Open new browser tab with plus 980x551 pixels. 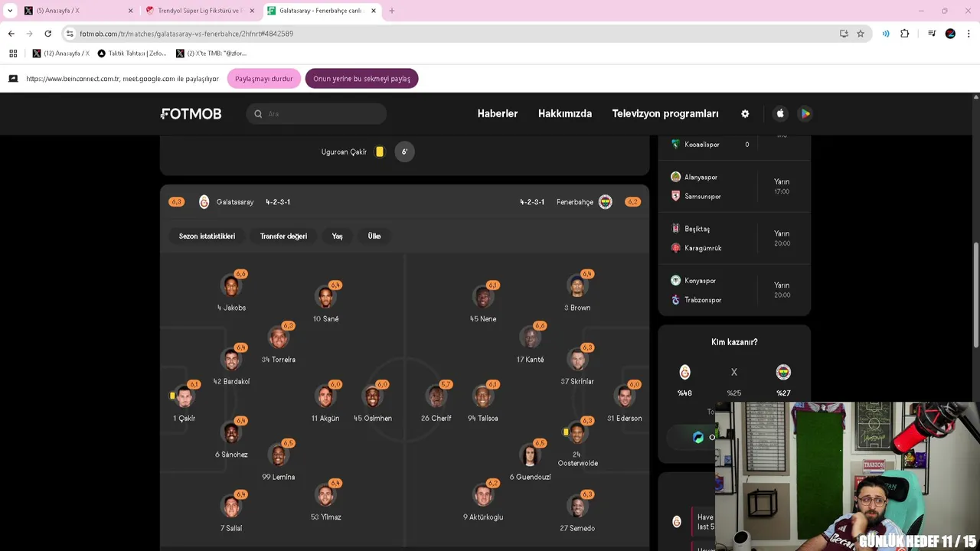392,11
